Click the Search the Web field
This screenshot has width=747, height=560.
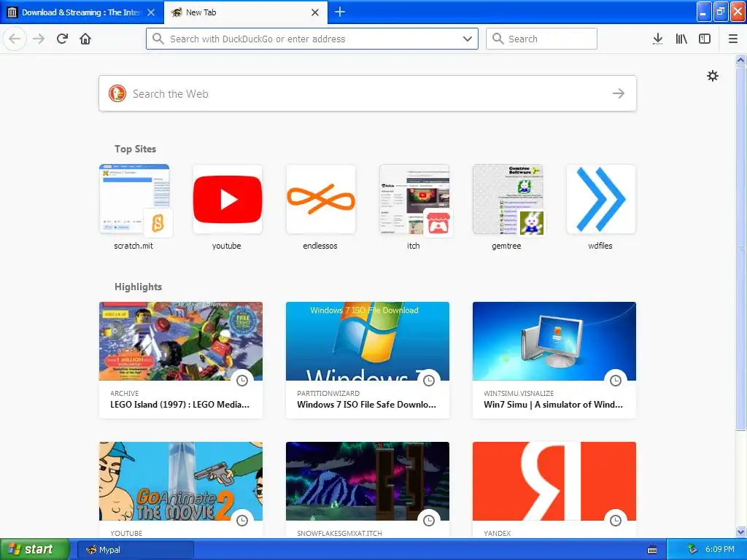[368, 93]
